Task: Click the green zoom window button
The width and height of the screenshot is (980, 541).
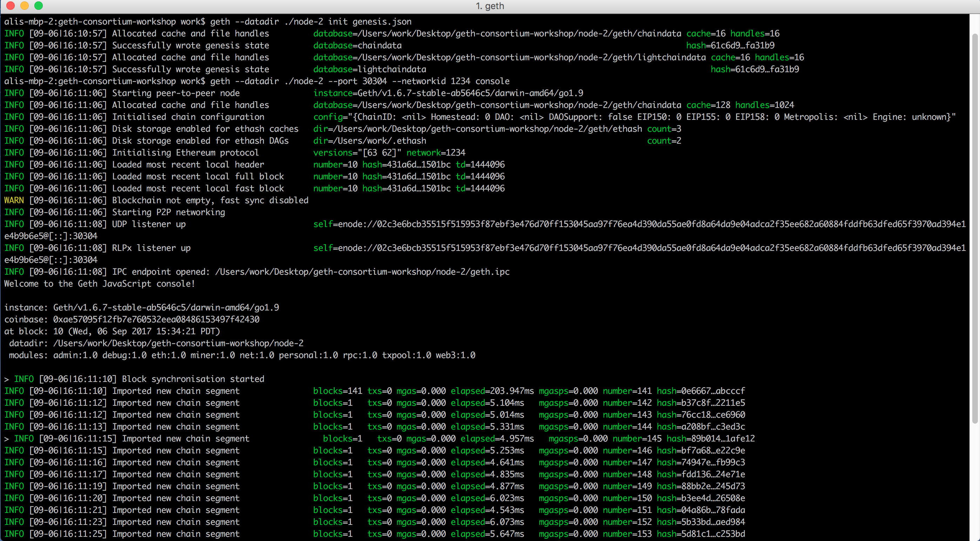Action: pos(39,6)
